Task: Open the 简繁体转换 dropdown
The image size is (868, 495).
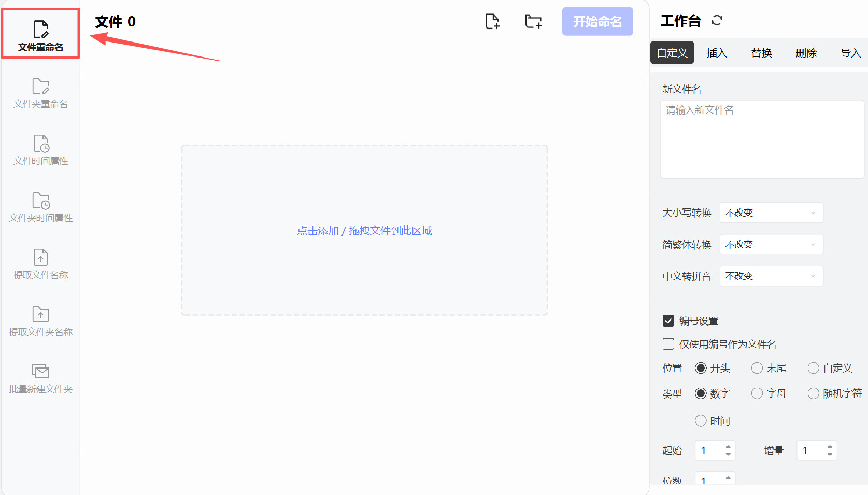Action: (771, 244)
